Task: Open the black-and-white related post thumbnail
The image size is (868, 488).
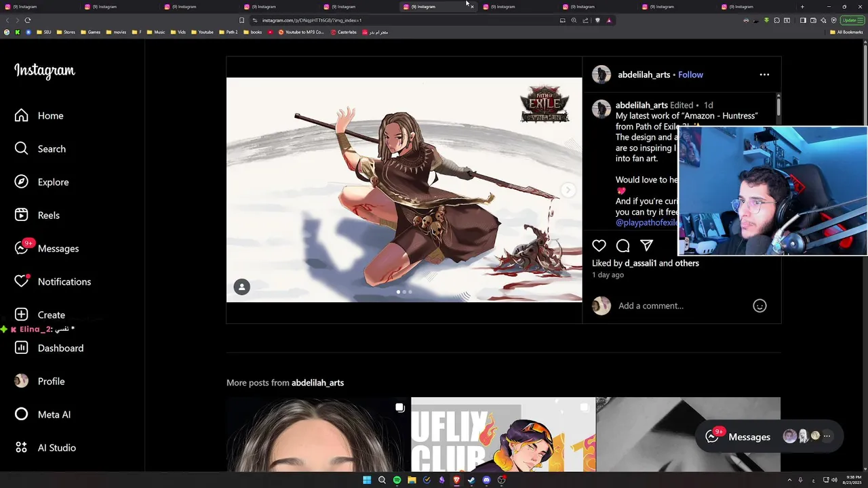Action: click(x=688, y=434)
